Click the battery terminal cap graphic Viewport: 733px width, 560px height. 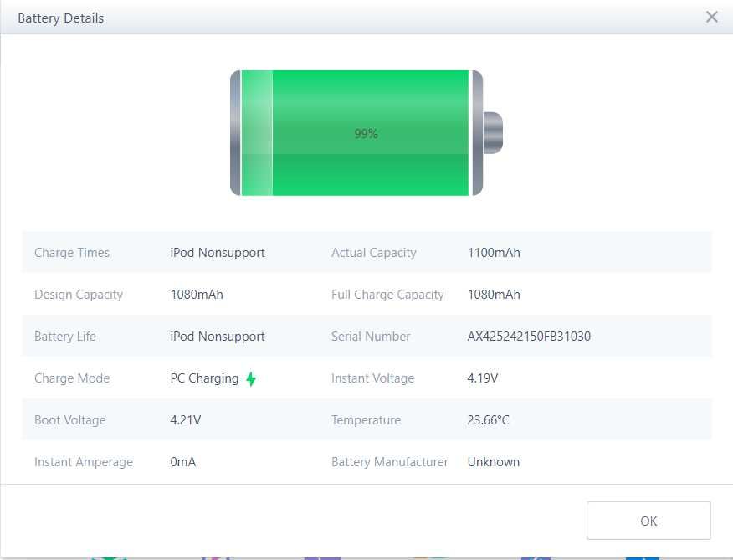(493, 132)
